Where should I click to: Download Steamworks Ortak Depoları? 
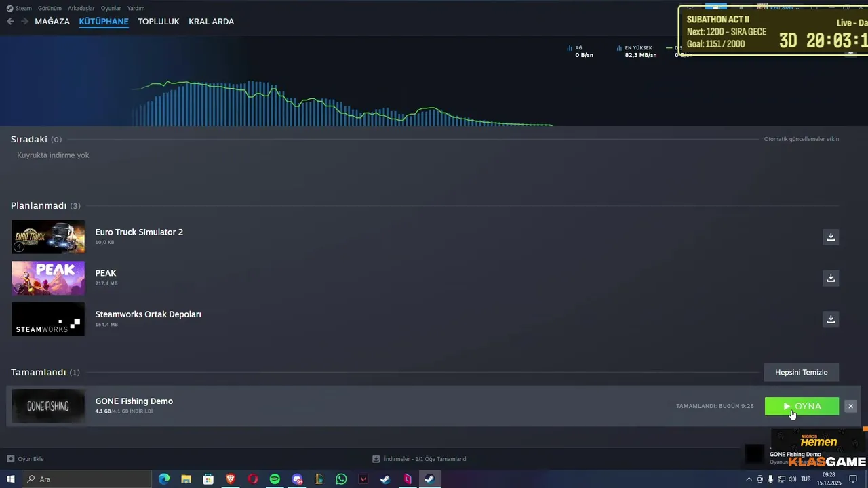830,319
